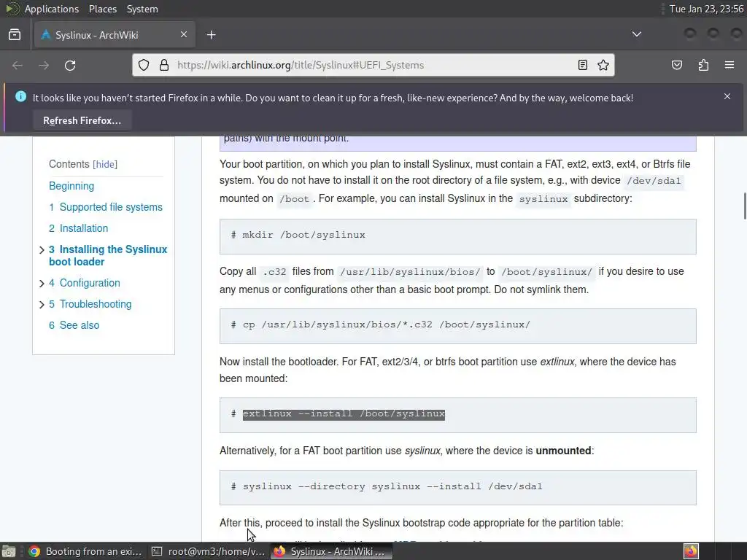The height and width of the screenshot is (560, 747).
Task: Select Syslinux - ArchWiki taskbar window button
Action: 332,551
